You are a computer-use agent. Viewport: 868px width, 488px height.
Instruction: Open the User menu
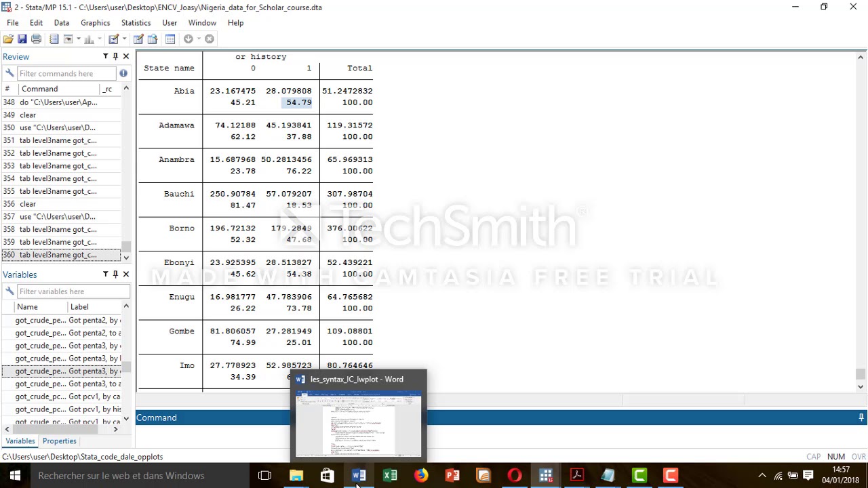pos(170,22)
